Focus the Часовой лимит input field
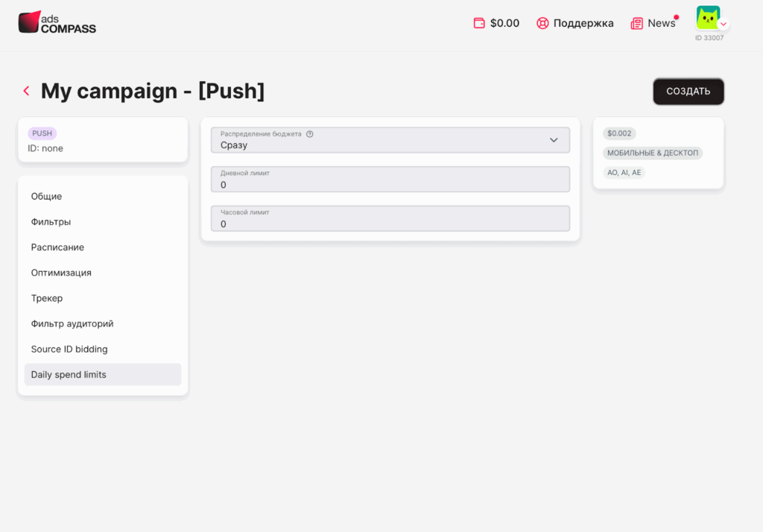This screenshot has width=763, height=532. click(x=390, y=218)
